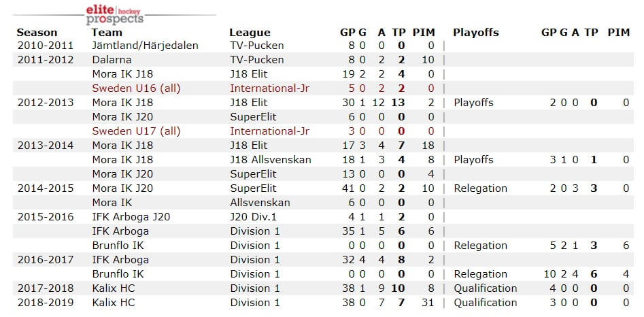Open the Jämtland/Härjedalen team link
The image size is (644, 317).
pos(145,46)
